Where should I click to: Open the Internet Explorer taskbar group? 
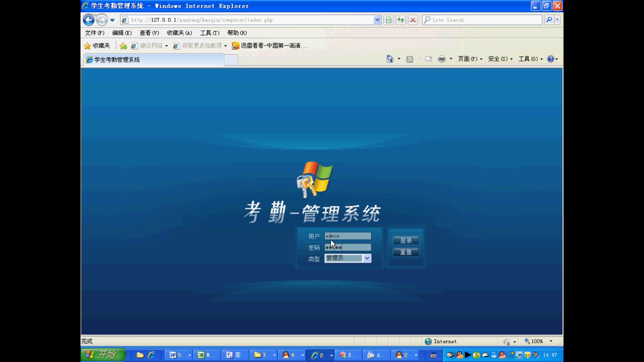321,355
